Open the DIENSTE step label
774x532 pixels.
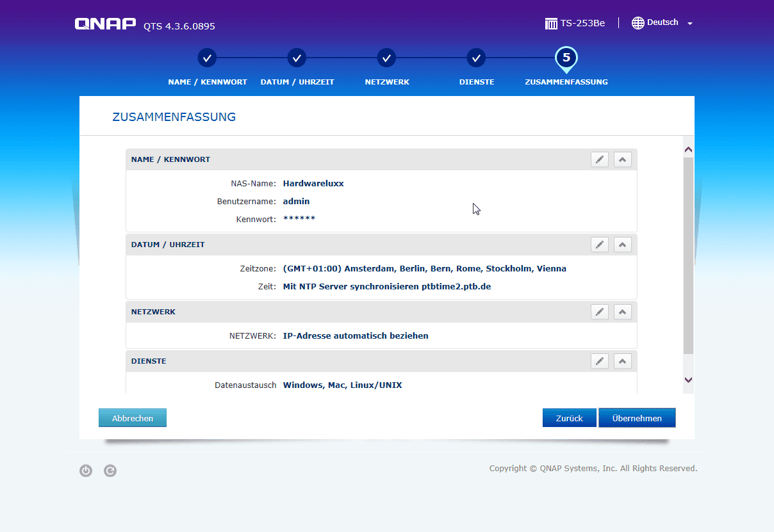click(x=477, y=82)
